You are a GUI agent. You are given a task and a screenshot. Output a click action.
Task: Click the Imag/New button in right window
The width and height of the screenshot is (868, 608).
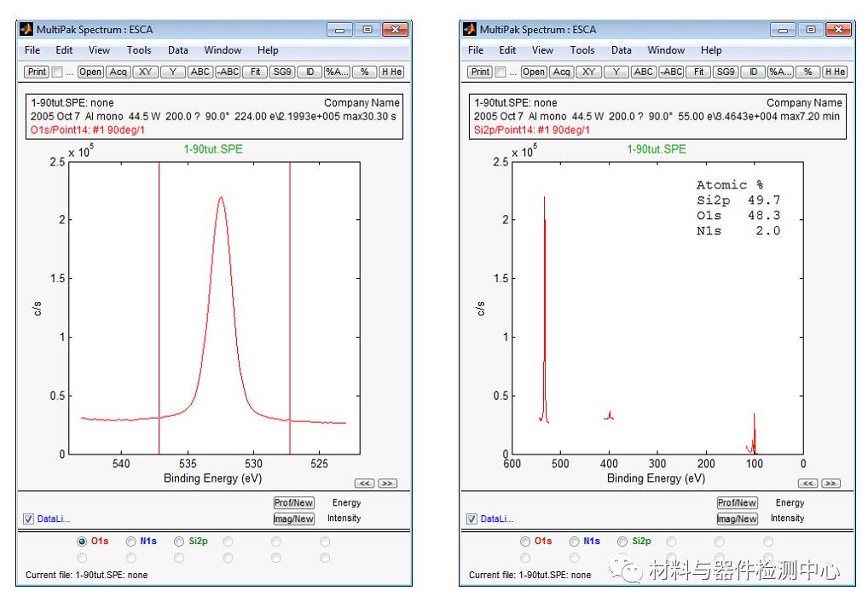click(737, 518)
